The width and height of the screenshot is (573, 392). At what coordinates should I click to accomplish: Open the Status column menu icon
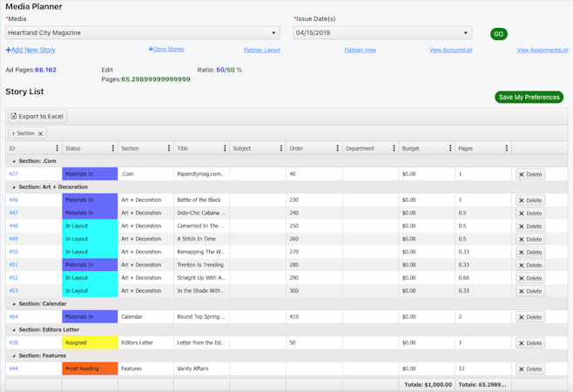(x=112, y=148)
